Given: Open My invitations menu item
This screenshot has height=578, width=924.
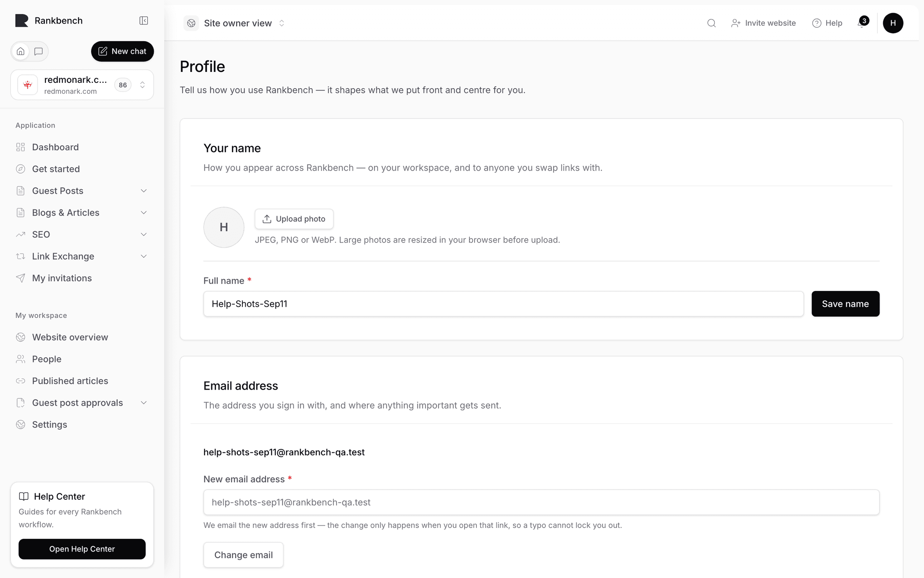Looking at the screenshot, I should [x=82, y=278].
